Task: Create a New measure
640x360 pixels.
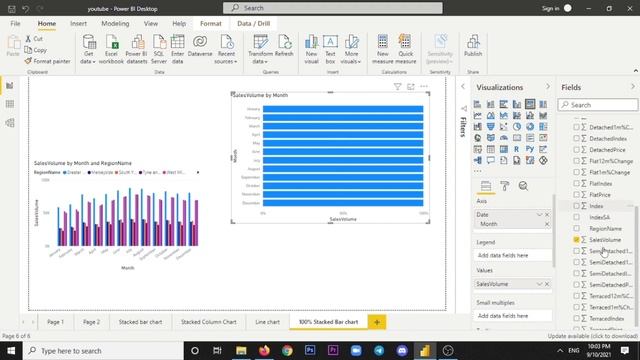Action: (382, 49)
